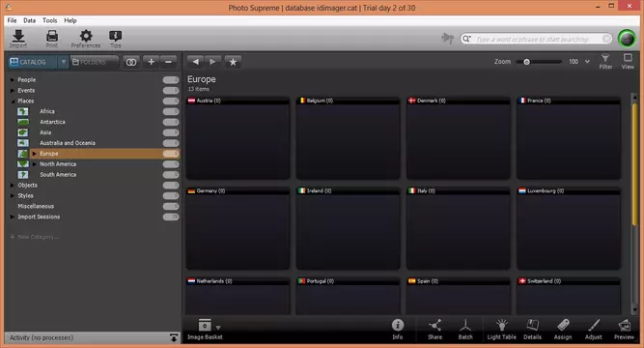The width and height of the screenshot is (644, 348).
Task: Expand the People category
Action: 13,80
